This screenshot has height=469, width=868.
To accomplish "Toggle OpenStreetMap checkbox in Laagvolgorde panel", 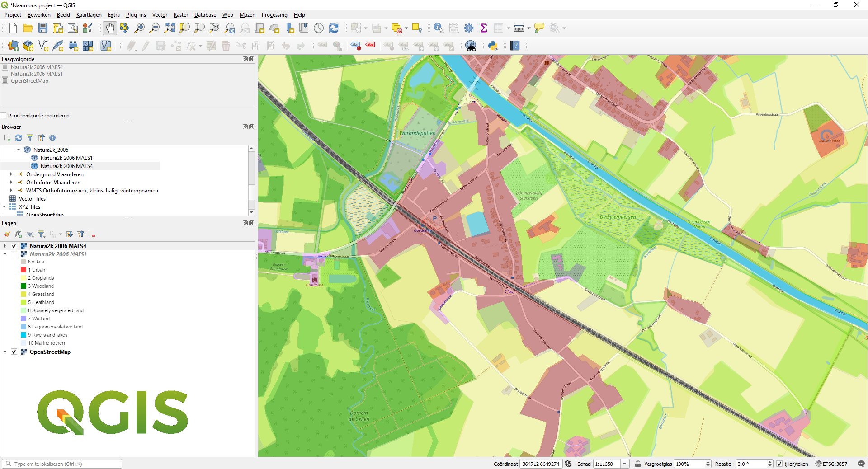I will click(5, 80).
